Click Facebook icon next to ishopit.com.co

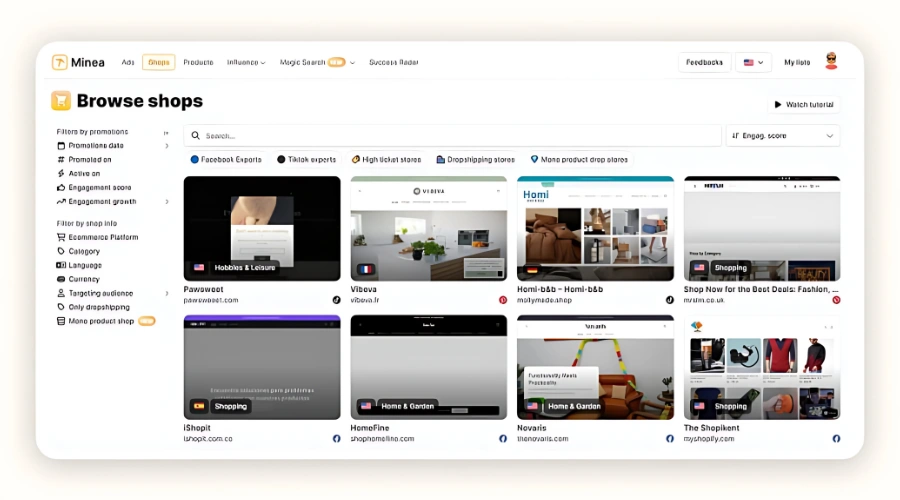pos(336,439)
